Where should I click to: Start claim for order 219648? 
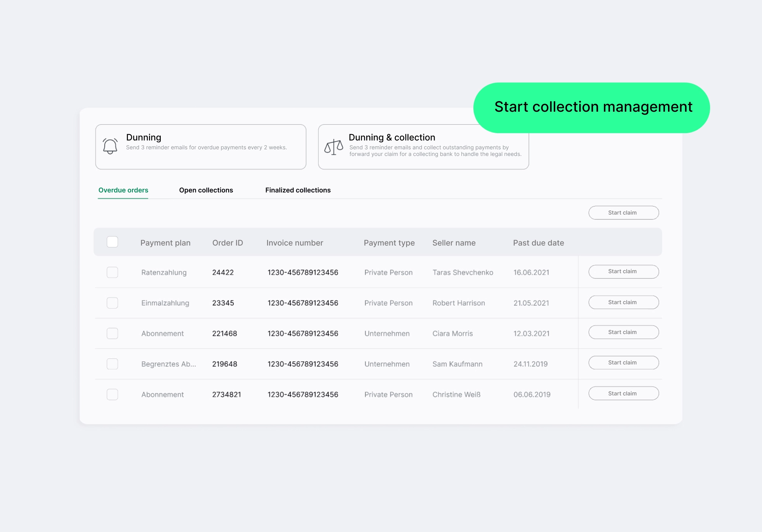coord(623,362)
